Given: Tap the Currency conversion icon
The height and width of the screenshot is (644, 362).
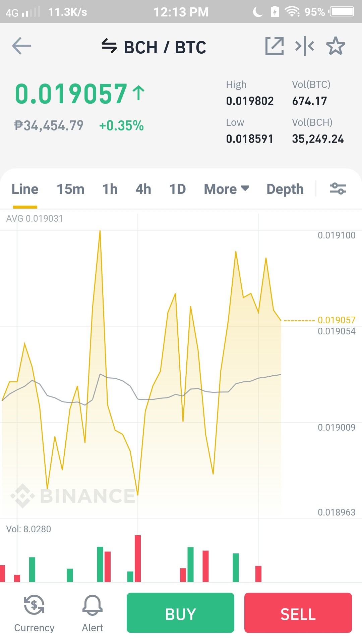Looking at the screenshot, I should [34, 605].
